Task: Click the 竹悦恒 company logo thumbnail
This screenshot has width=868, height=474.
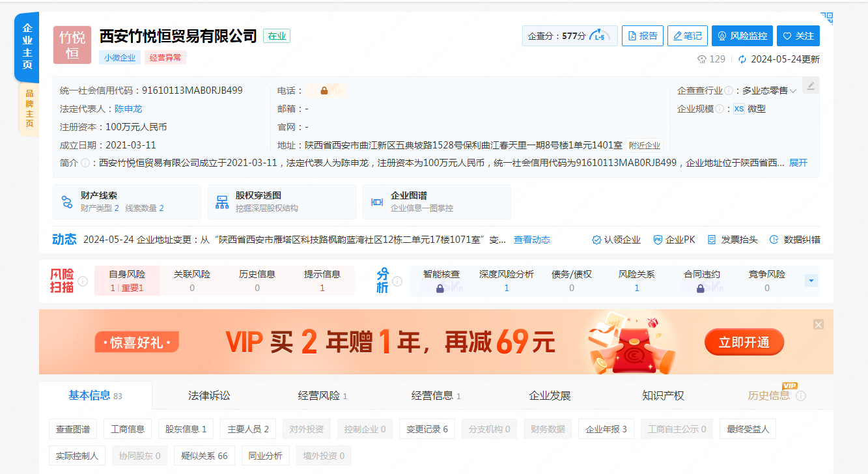Action: coord(72,45)
